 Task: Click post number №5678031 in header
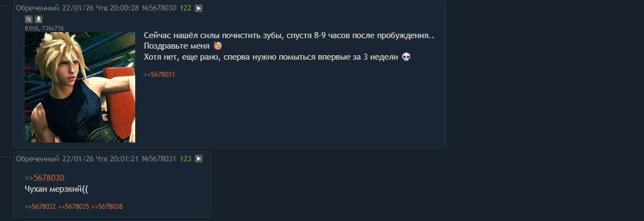(x=159, y=159)
